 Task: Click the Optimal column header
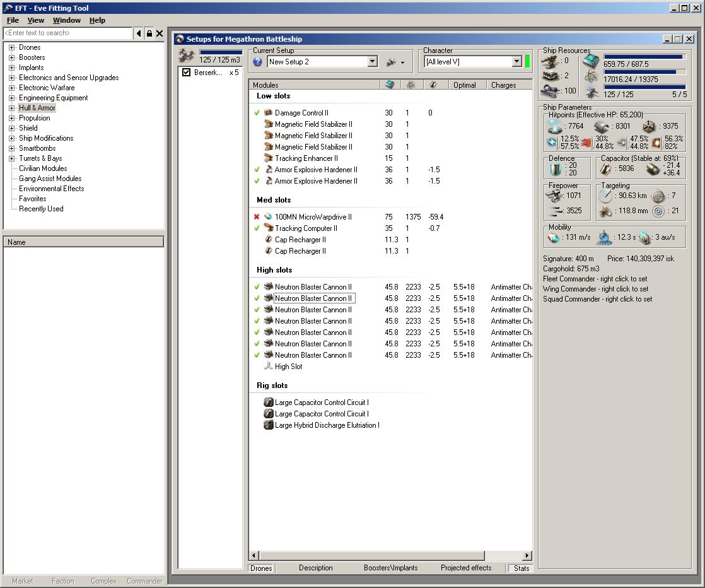pos(468,85)
